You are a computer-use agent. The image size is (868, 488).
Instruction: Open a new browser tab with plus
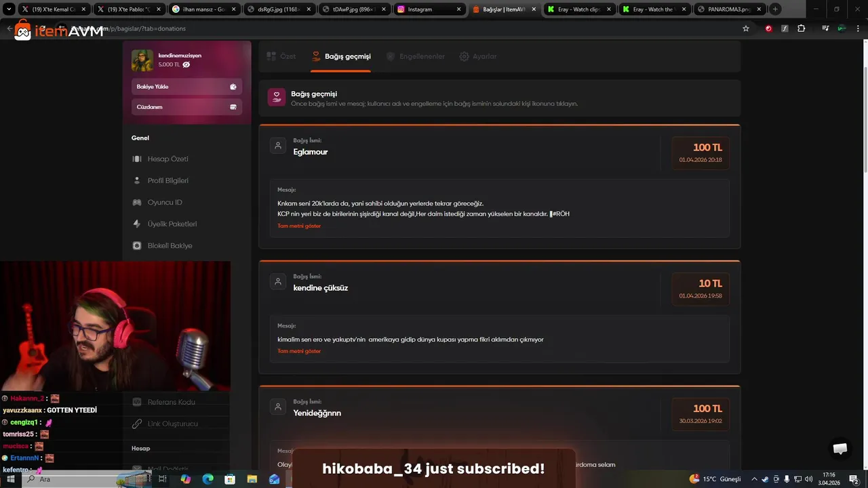[775, 9]
